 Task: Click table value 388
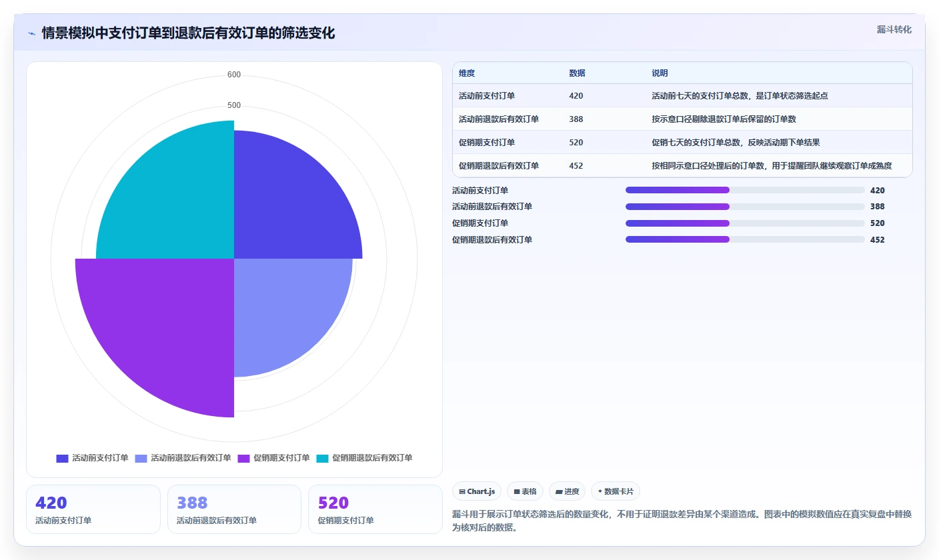[576, 119]
